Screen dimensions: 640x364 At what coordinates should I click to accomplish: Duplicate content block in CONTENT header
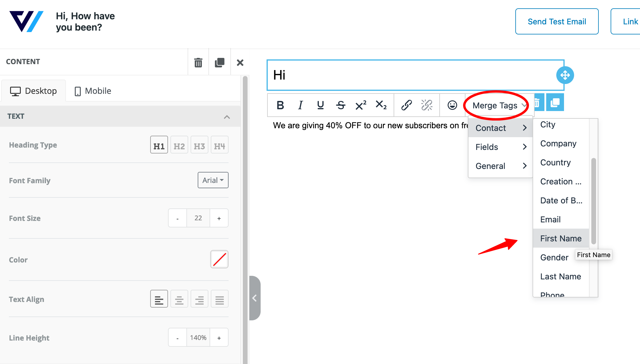click(x=220, y=62)
